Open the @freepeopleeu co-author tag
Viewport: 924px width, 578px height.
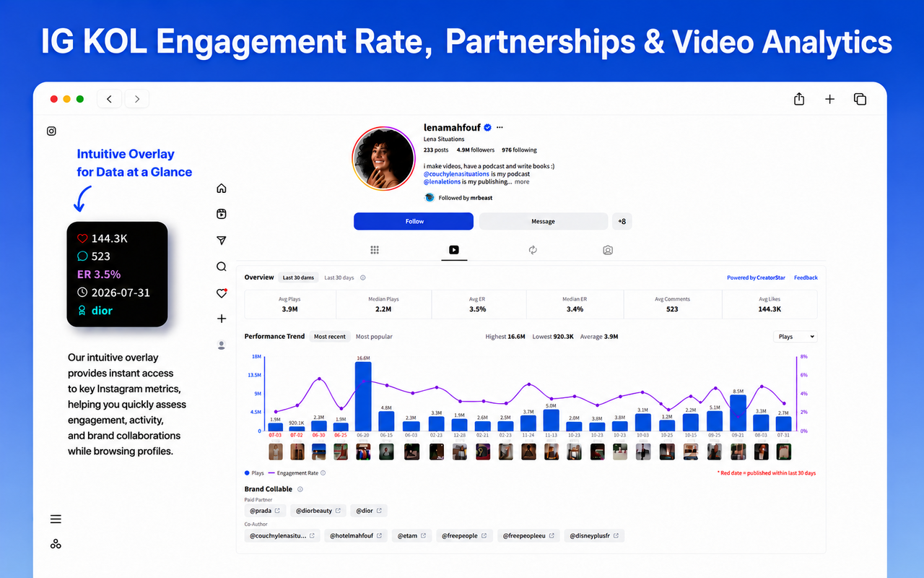click(528, 535)
